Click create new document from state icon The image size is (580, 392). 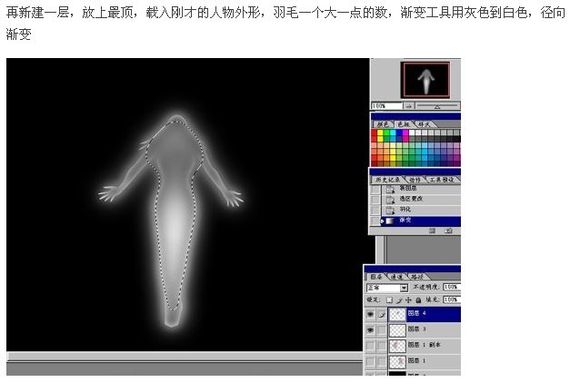tap(432, 231)
